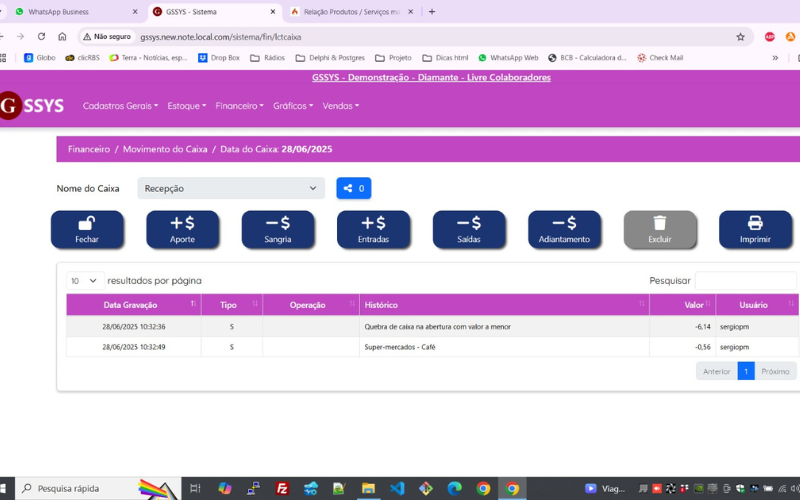The image size is (800, 500).
Task: Click the Fechar padlock button
Action: [x=87, y=229]
